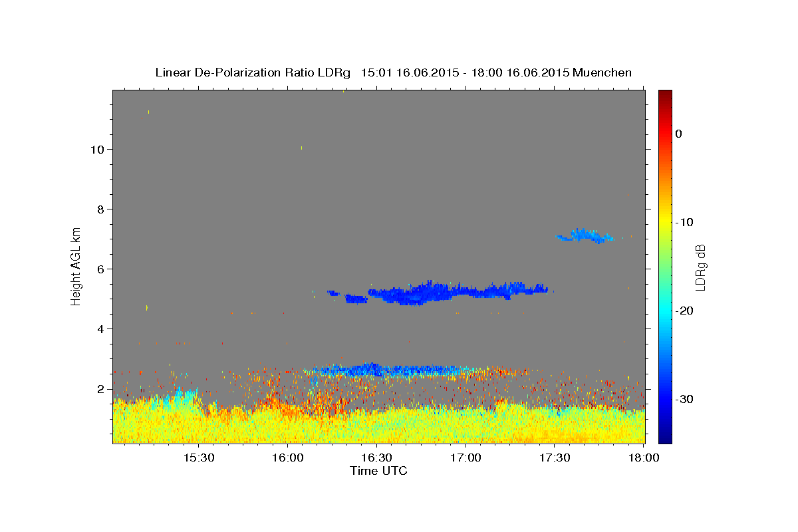Click the 17:30 time tick label
This screenshot has height=532, width=798.
click(555, 458)
